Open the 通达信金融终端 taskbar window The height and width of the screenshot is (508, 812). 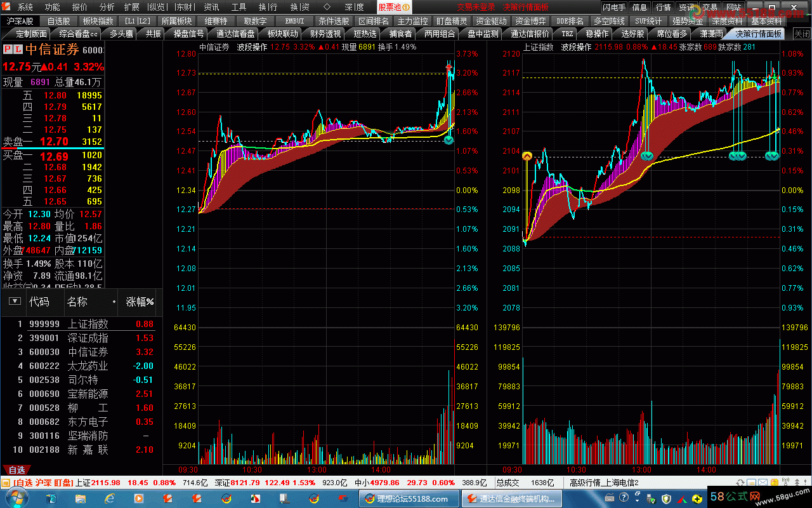[513, 499]
